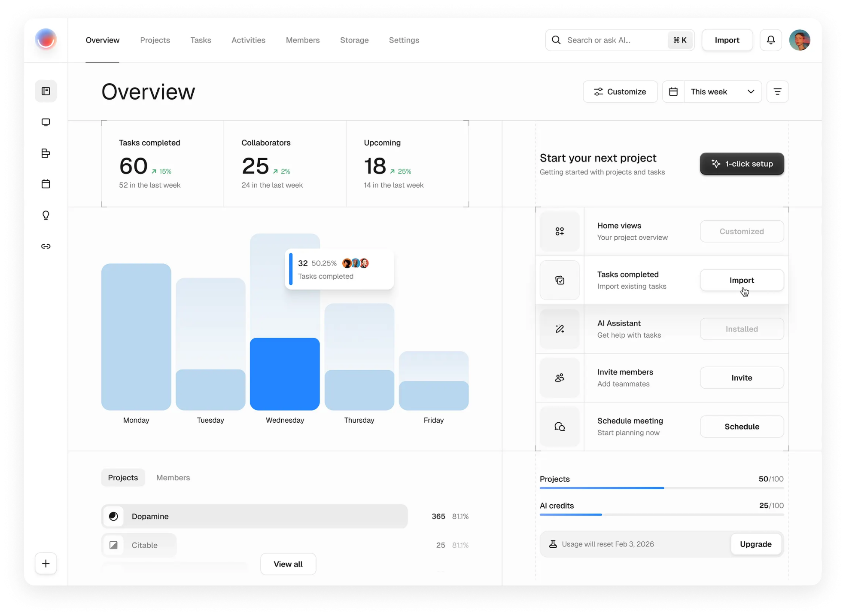
Task: Select the monitor icon in the left sidebar
Action: point(46,122)
